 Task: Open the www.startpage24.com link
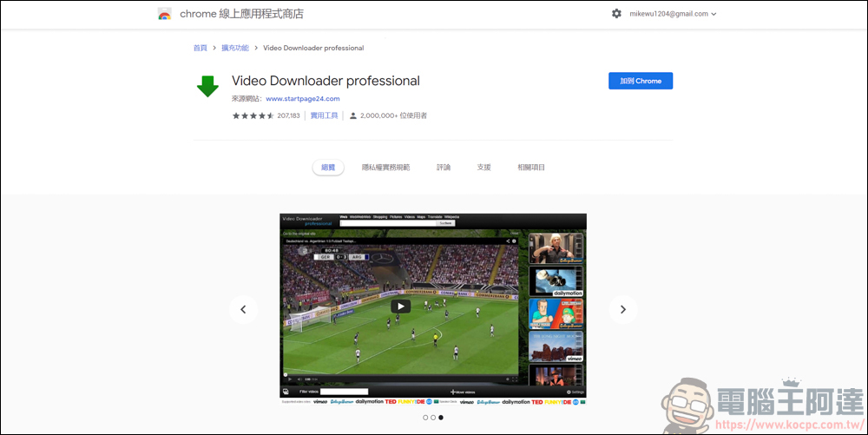click(x=302, y=99)
